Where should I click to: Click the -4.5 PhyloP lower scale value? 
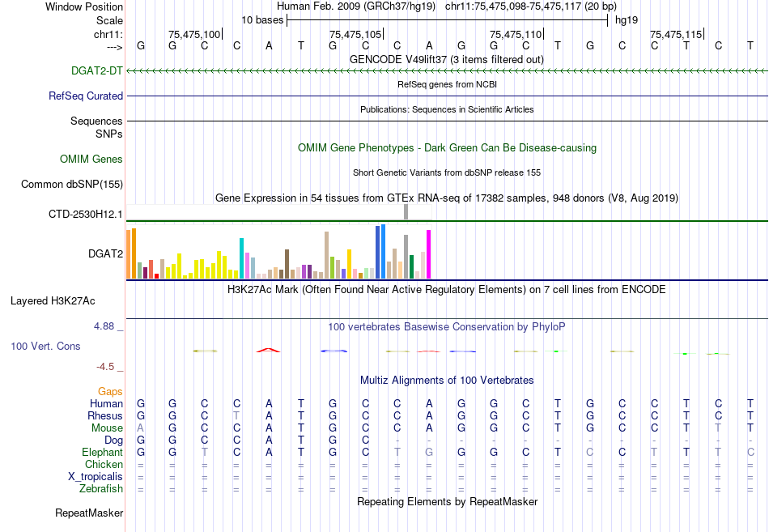[105, 367]
